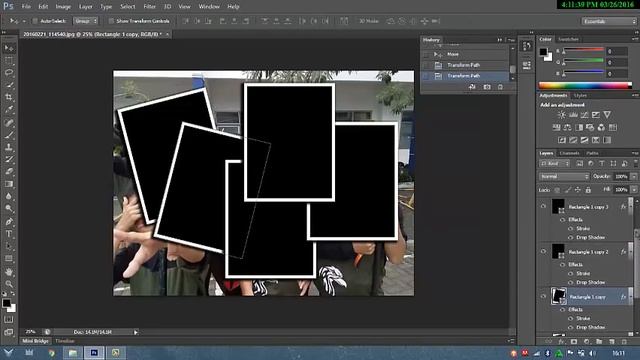Select first Transform Path history state

(465, 65)
